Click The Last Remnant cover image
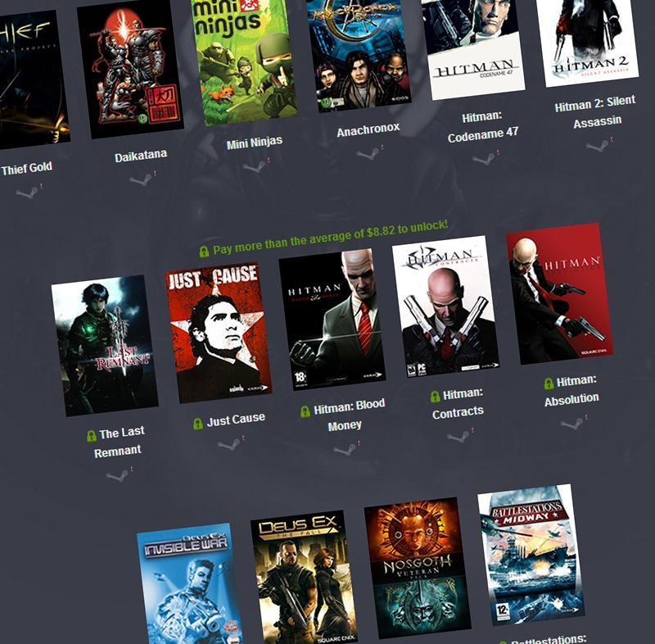This screenshot has height=644, width=655. pyautogui.click(x=105, y=346)
